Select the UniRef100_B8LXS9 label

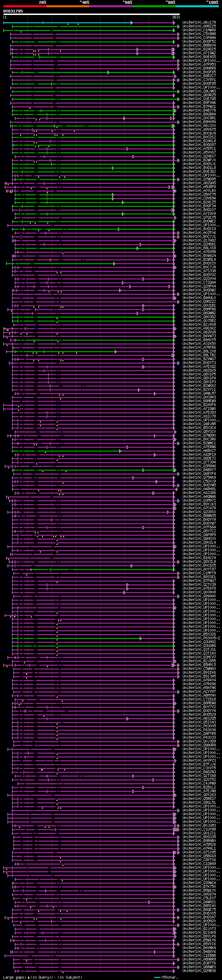click(199, 248)
